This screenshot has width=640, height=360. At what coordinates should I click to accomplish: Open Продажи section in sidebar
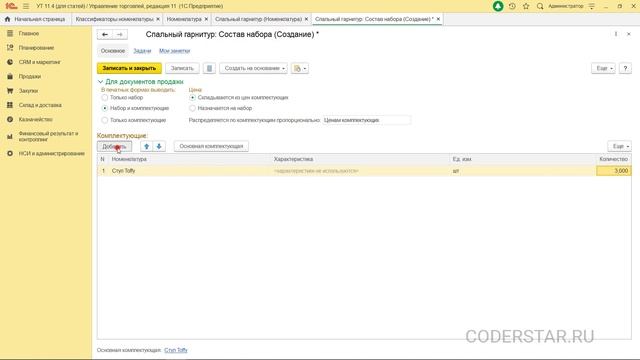coord(29,76)
